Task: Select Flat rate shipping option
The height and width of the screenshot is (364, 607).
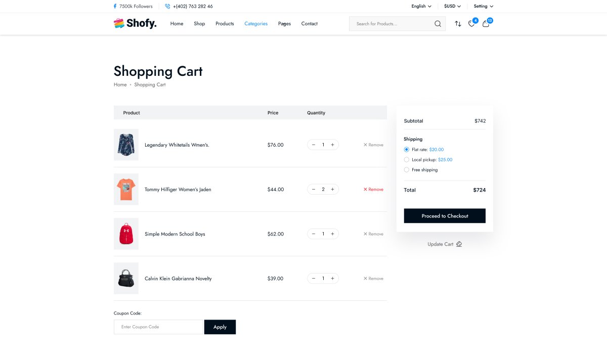Action: coord(407,150)
